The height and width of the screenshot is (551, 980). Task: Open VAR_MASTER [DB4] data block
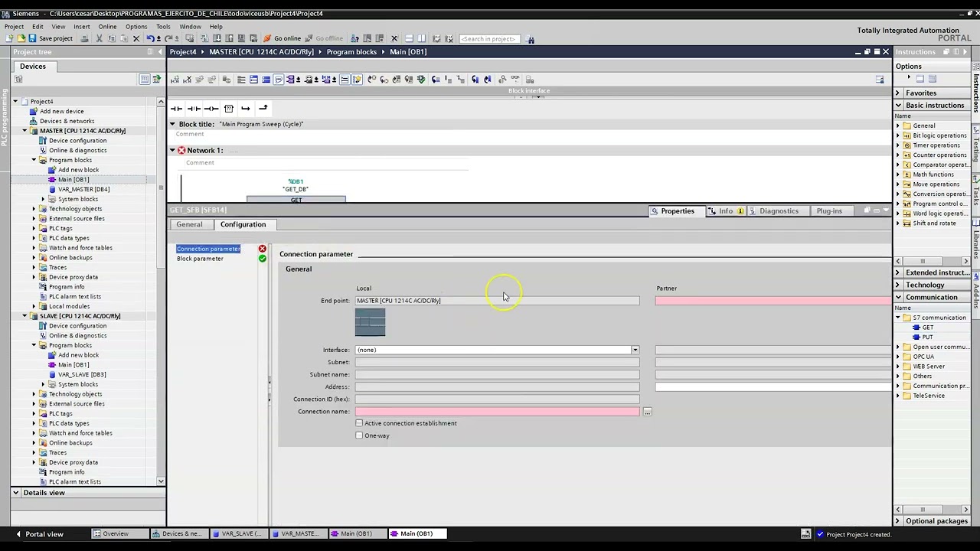[83, 189]
